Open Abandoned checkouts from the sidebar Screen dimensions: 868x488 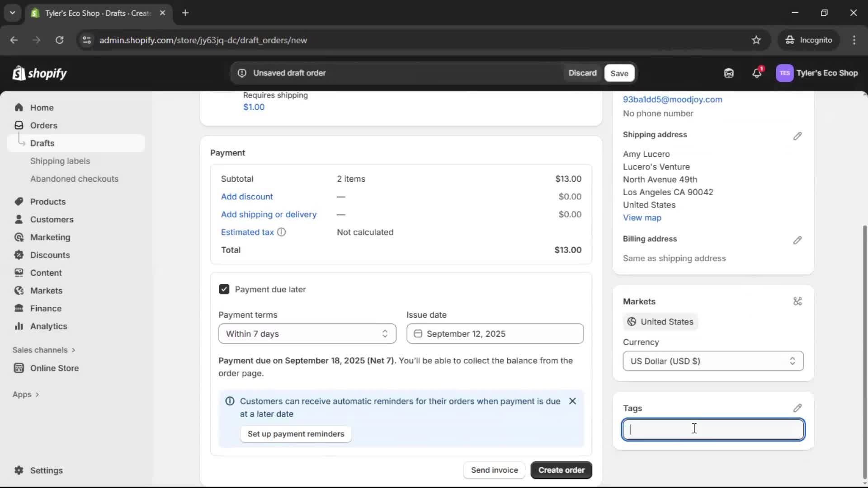pyautogui.click(x=74, y=178)
